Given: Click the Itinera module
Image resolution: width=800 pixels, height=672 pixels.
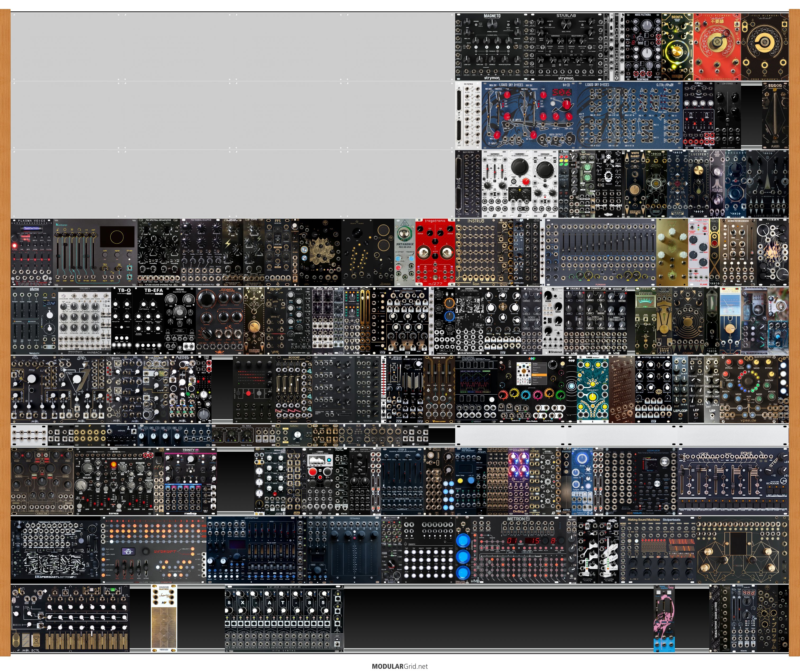Looking at the screenshot, I should point(220,321).
